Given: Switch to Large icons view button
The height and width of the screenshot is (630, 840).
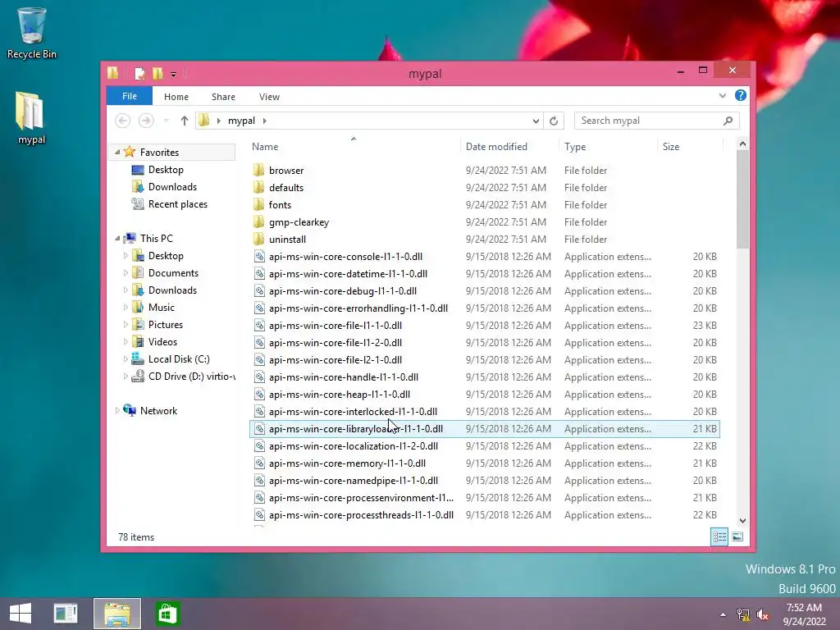Looking at the screenshot, I should (737, 536).
